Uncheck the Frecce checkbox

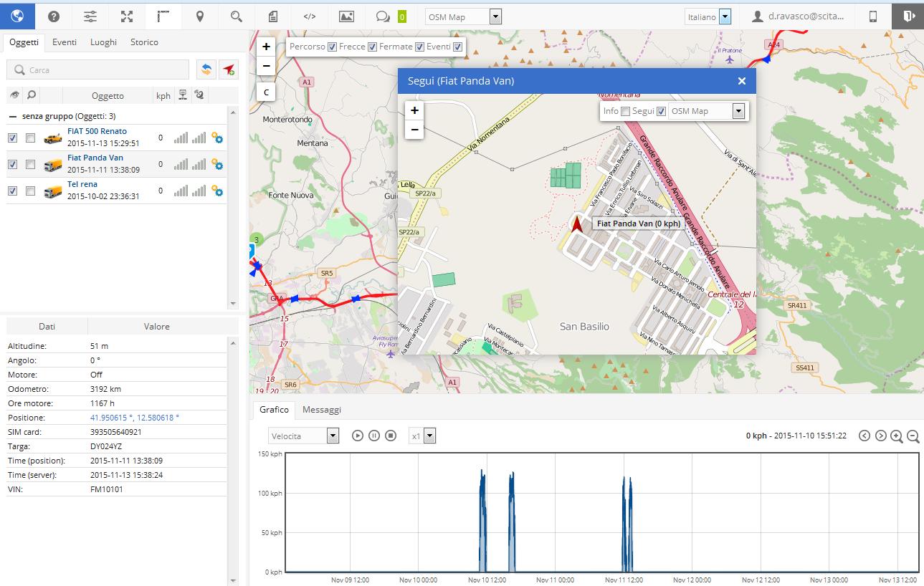(x=372, y=47)
